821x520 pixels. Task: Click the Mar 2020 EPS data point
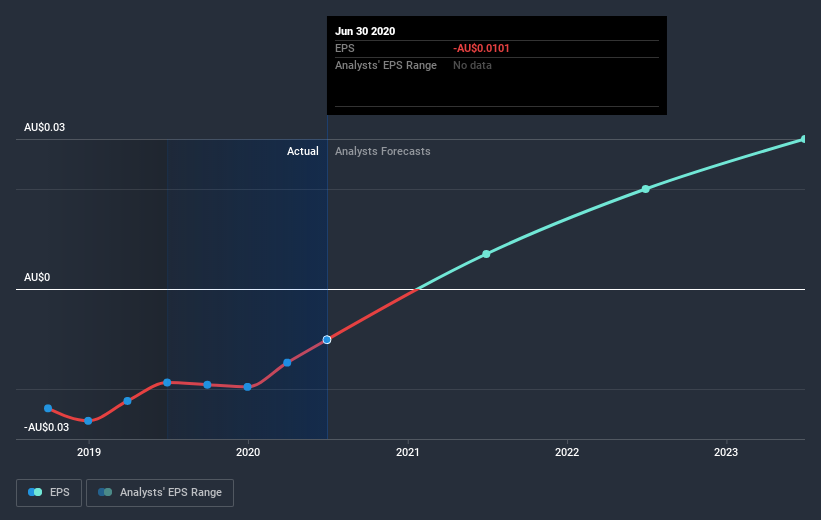coord(287,362)
